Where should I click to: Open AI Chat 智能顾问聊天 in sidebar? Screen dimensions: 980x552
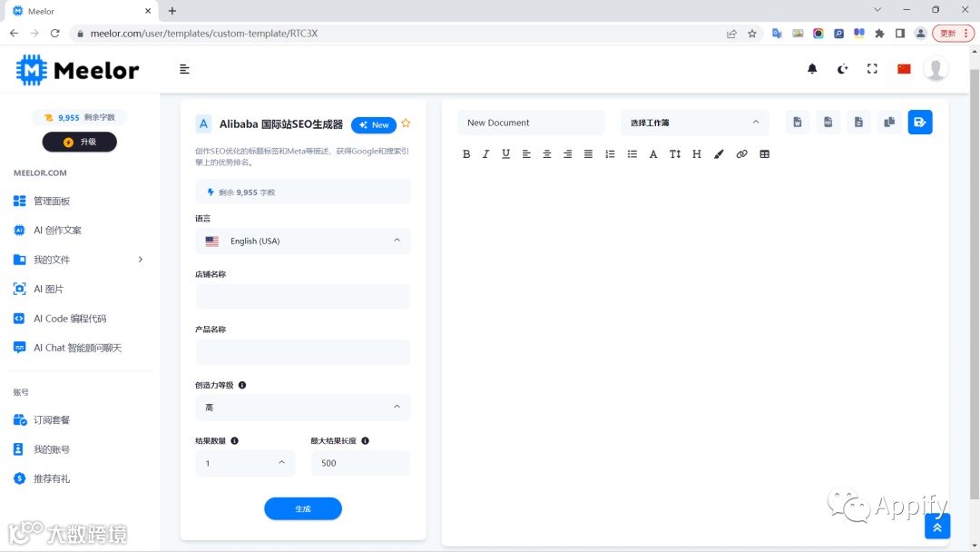click(79, 348)
